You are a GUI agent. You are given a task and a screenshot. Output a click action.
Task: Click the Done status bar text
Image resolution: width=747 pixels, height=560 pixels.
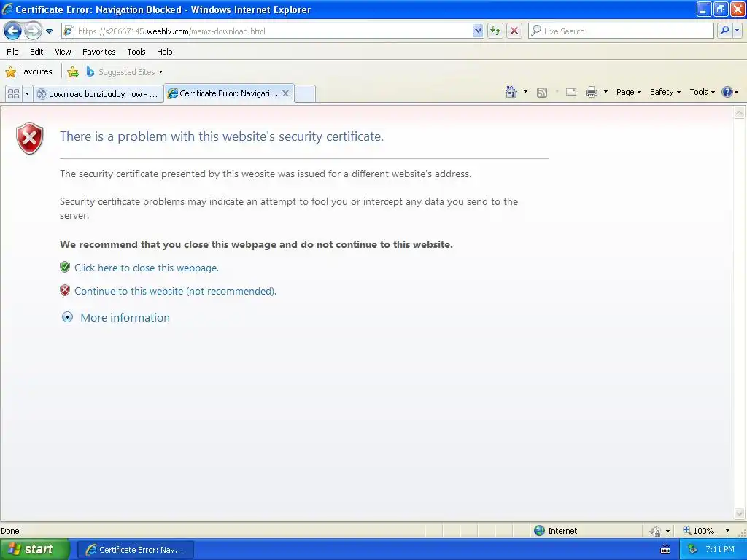[x=10, y=531]
